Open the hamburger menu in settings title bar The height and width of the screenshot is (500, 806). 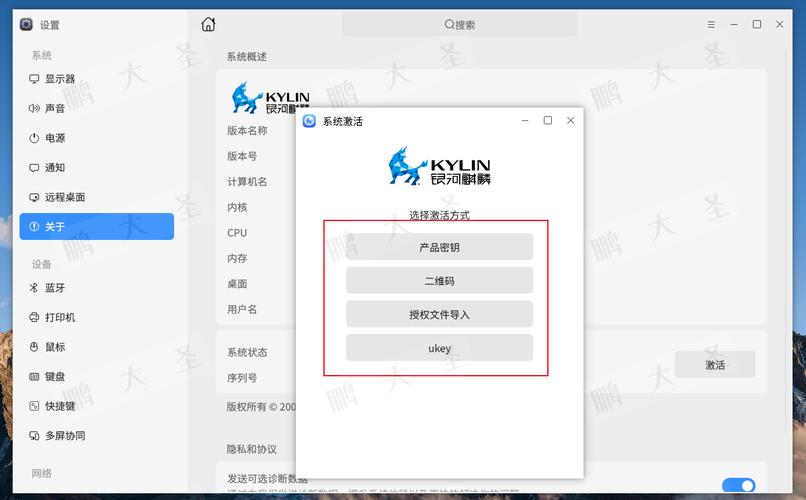(x=711, y=24)
